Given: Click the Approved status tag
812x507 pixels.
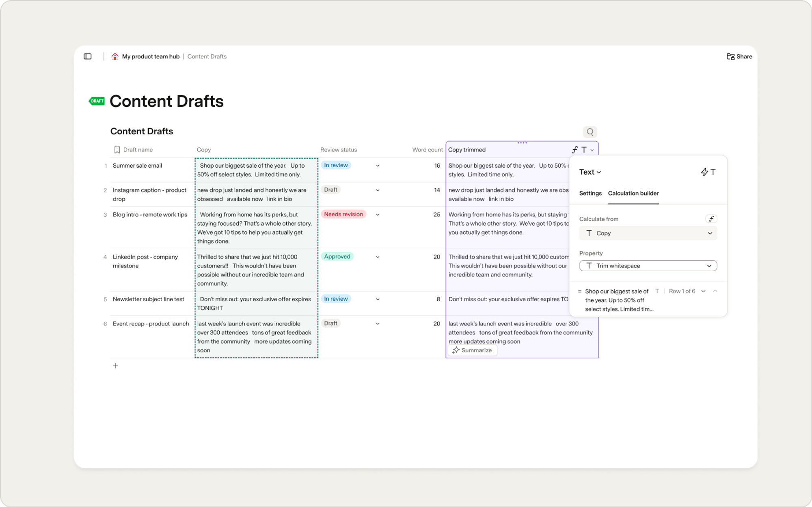Looking at the screenshot, I should (x=337, y=257).
